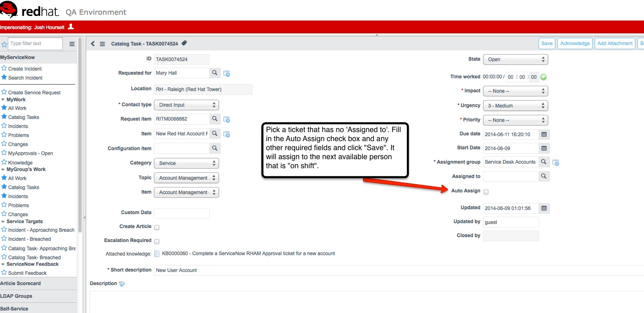Open the Self-Service application menu

pos(38,308)
